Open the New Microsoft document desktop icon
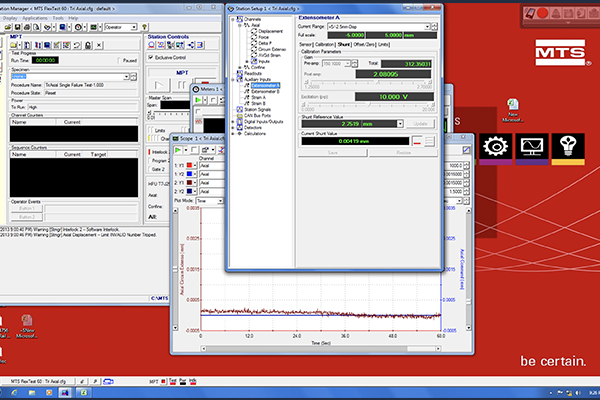Screen dimensions: 600x400 513,110
